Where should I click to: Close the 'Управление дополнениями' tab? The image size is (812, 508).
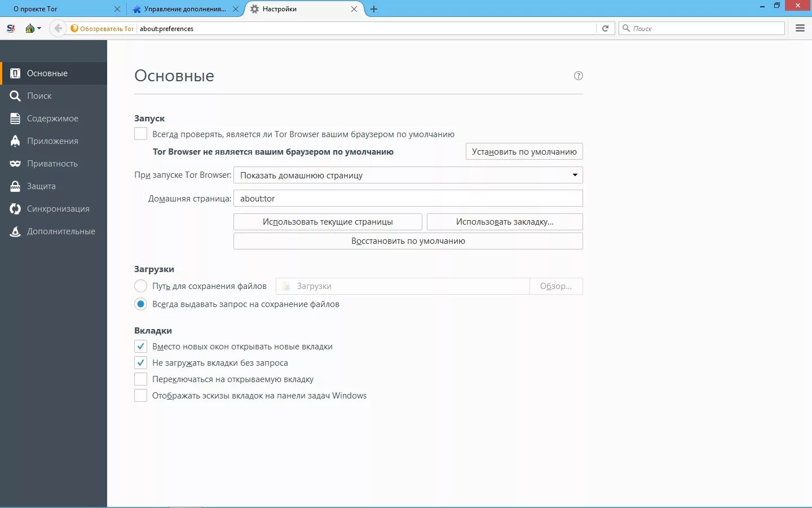pos(236,9)
